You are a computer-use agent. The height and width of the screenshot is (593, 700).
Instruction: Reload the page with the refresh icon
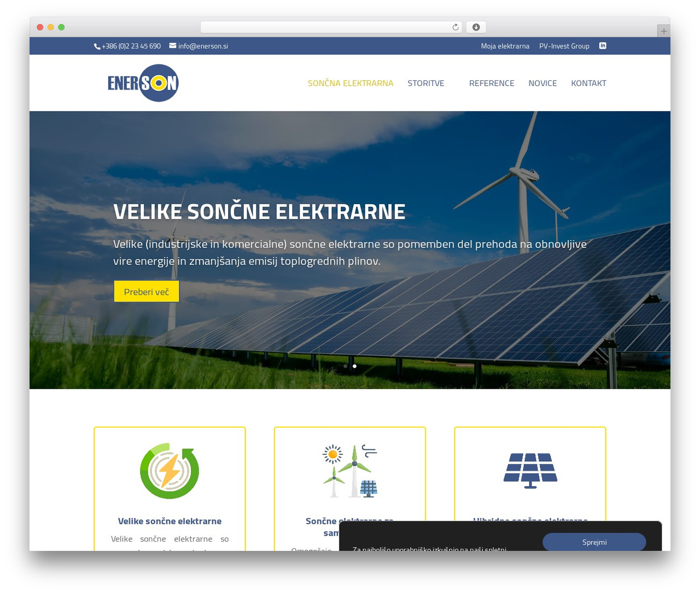pyautogui.click(x=455, y=27)
